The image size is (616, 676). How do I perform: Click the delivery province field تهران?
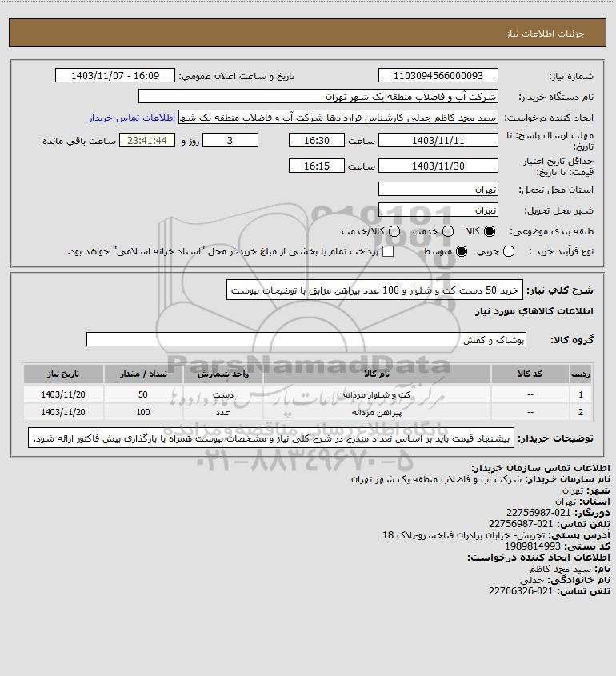click(438, 190)
